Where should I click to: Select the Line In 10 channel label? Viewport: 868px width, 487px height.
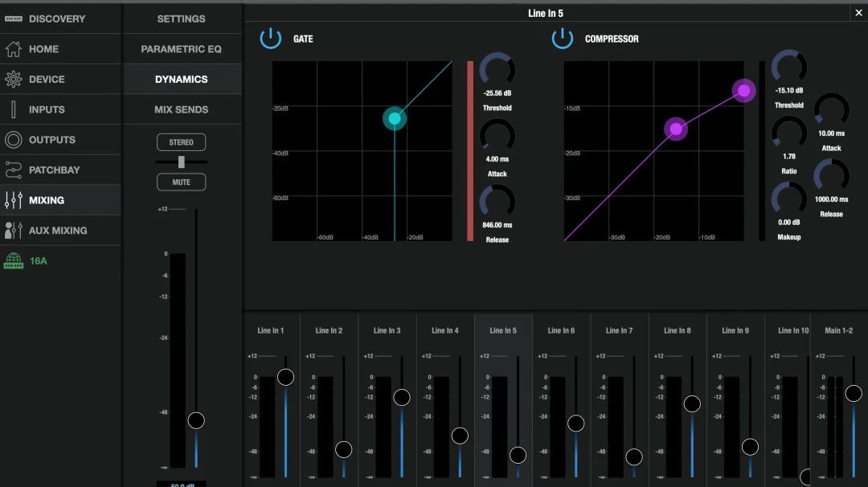[793, 330]
